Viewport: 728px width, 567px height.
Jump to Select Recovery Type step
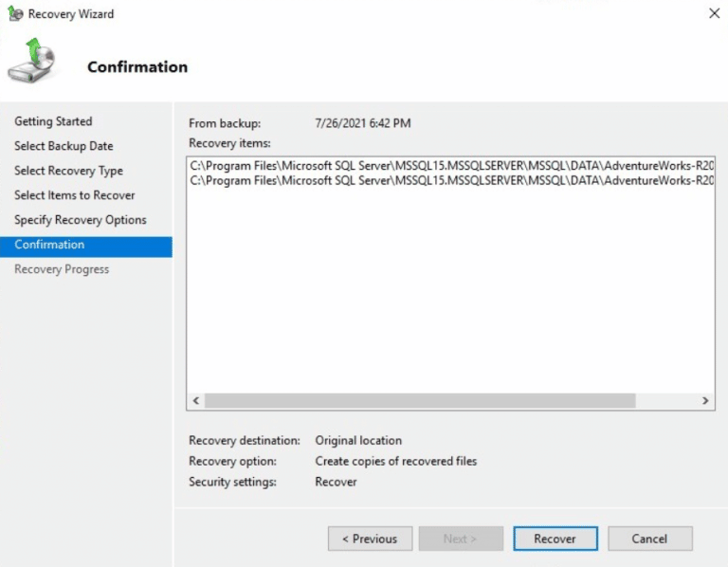point(68,171)
